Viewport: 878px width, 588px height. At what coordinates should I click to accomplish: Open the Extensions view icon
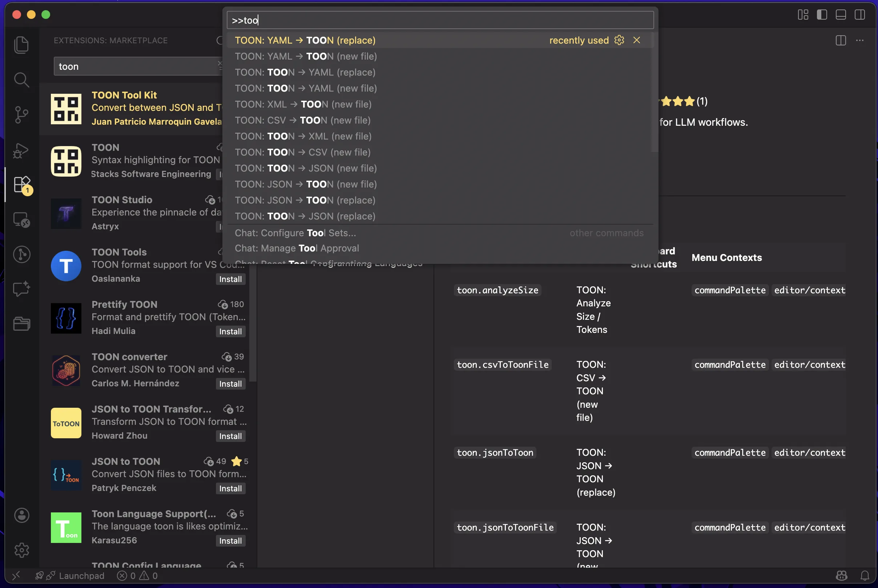[21, 185]
